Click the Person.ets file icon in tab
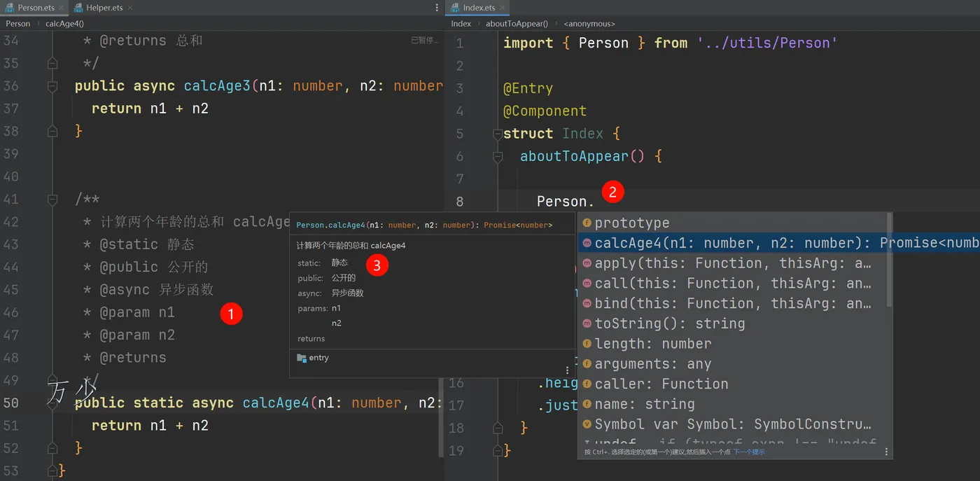This screenshot has height=481, width=980. [x=10, y=8]
